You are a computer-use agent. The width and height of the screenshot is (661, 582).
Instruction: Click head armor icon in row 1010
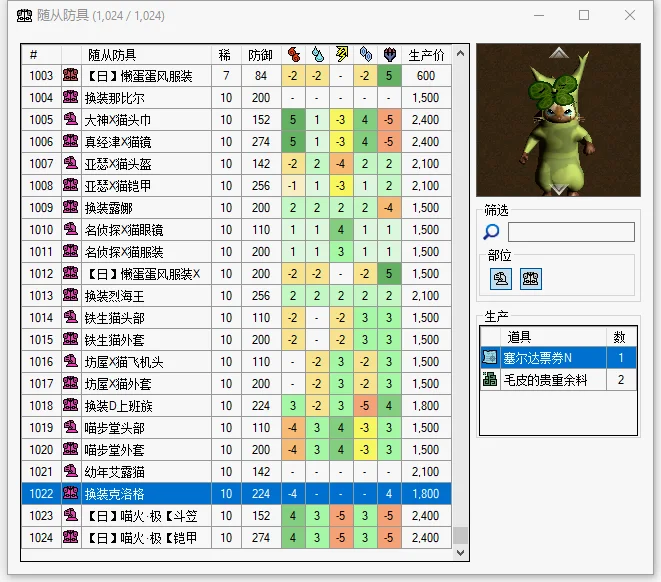[71, 230]
